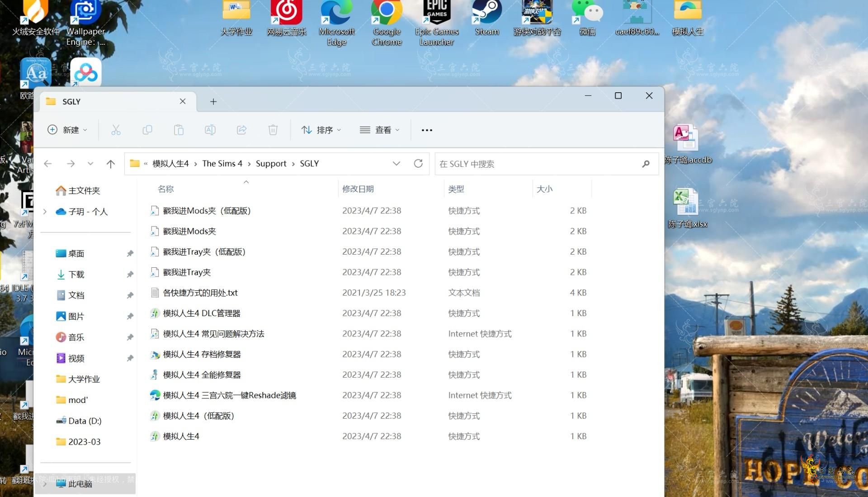Open recent locations dropdown chevron
The width and height of the screenshot is (868, 497).
(x=90, y=164)
